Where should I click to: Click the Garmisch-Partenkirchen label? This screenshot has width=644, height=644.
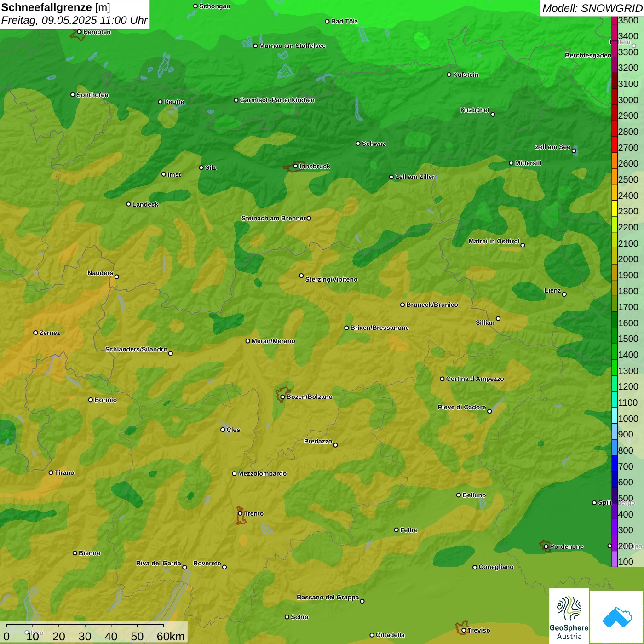click(277, 100)
